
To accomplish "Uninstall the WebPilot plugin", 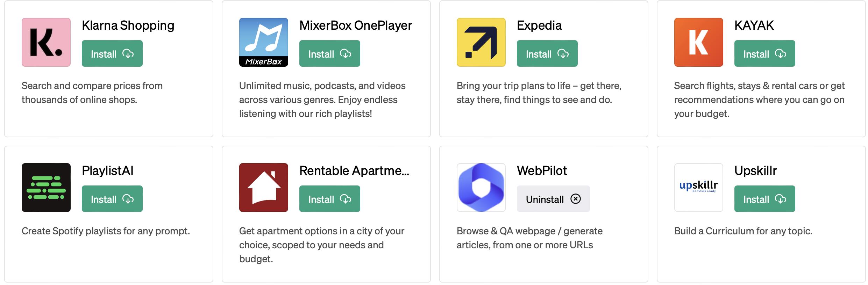I will pos(553,199).
